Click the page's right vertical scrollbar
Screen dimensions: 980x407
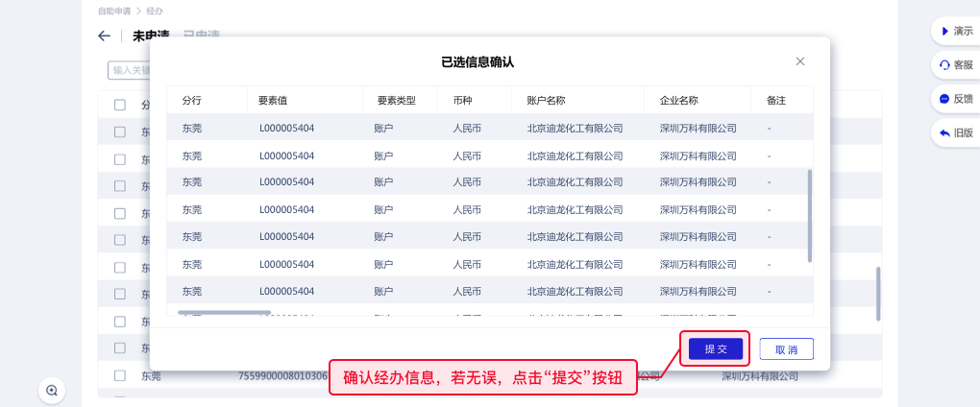(878, 294)
